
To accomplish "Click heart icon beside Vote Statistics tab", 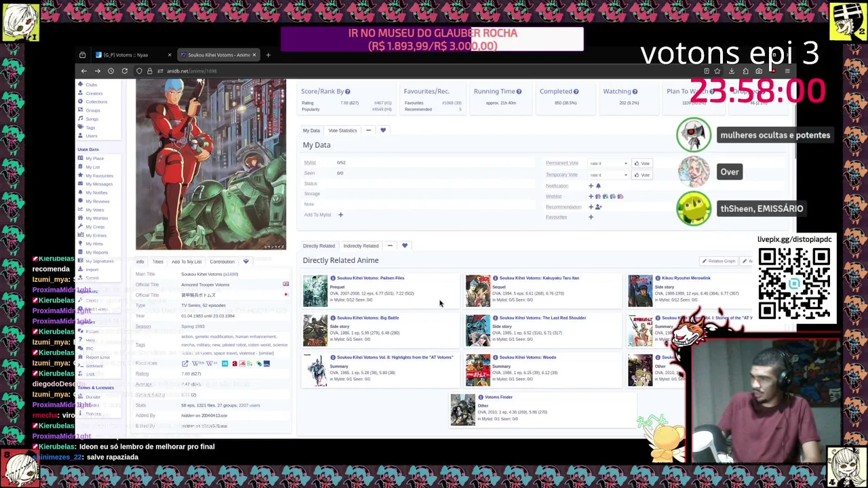I will [383, 130].
